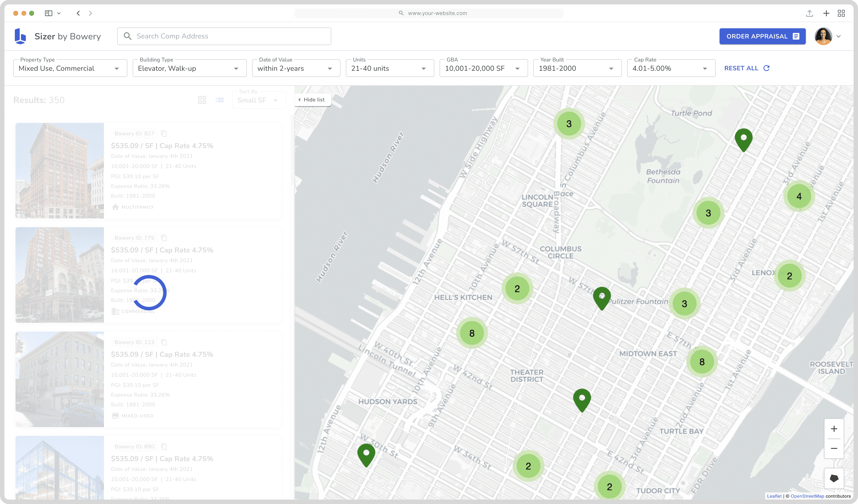Open the GBA filter dropdown
The image size is (858, 504).
[483, 68]
